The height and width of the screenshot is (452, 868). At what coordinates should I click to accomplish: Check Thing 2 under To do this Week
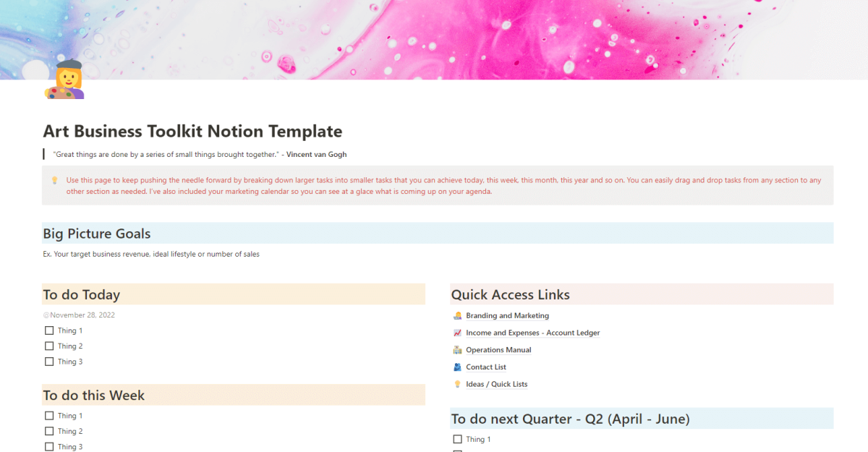tap(49, 432)
